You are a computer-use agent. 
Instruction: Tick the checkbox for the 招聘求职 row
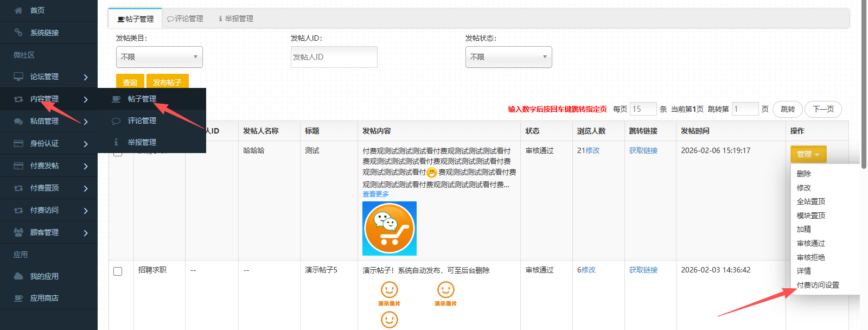coord(118,271)
